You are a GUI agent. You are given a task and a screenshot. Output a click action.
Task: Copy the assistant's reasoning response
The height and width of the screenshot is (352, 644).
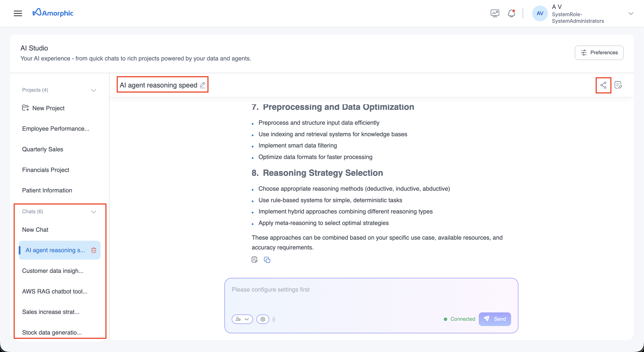[267, 260]
